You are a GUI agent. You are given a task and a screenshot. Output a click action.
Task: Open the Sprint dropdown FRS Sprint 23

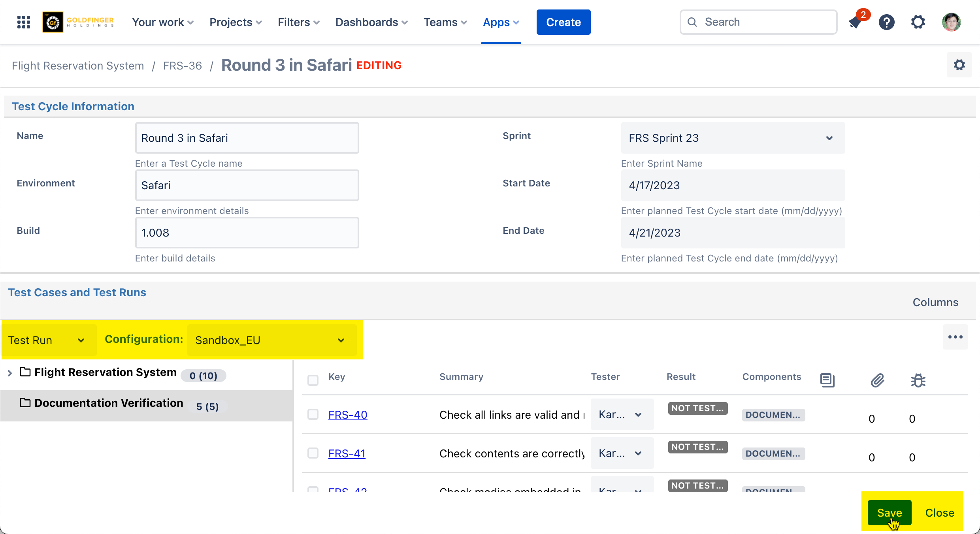pyautogui.click(x=733, y=138)
